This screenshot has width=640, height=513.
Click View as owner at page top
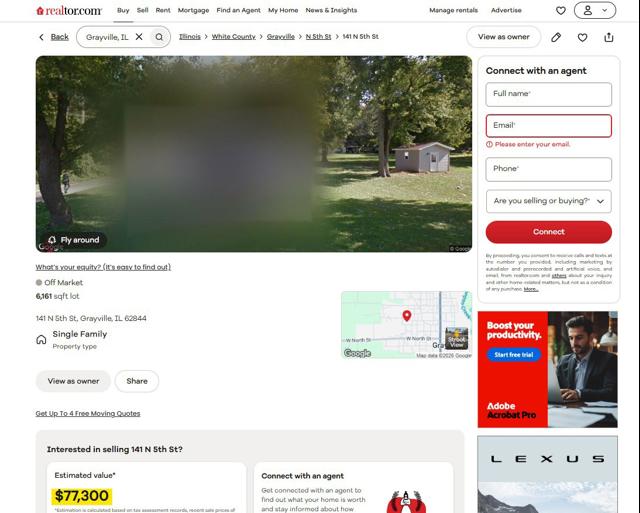[504, 37]
